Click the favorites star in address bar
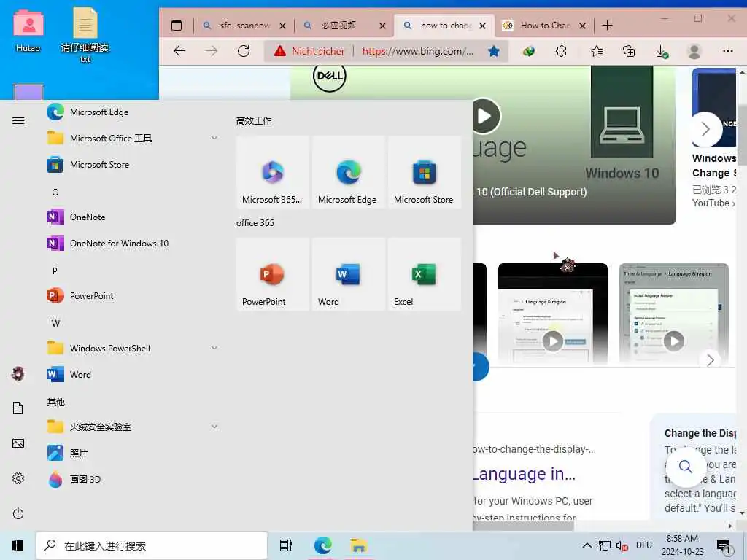 click(x=494, y=52)
